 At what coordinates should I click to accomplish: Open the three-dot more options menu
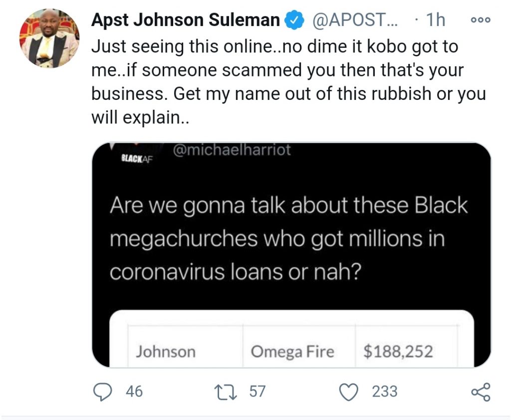[x=481, y=20]
